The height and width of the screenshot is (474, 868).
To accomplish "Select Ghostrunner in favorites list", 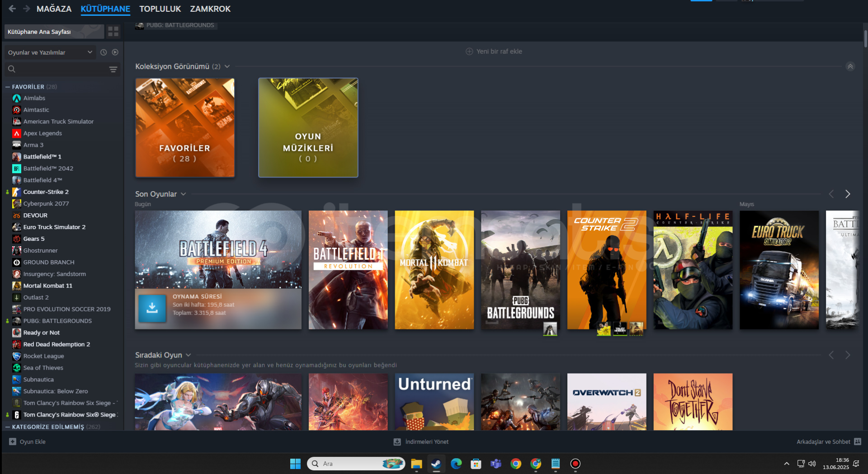I will [x=40, y=251].
